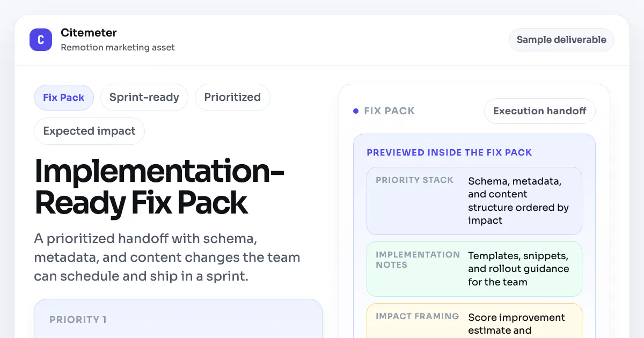This screenshot has width=644, height=338.
Task: Click the Citemeter brand name
Action: click(x=89, y=33)
